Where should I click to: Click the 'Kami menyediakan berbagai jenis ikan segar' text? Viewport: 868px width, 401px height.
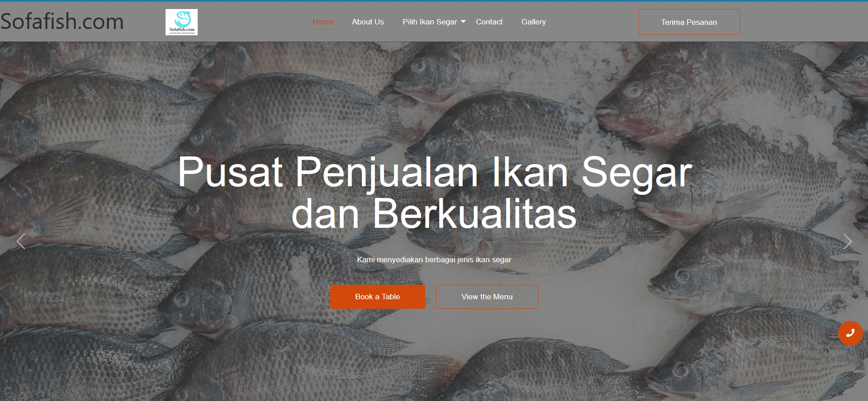click(434, 259)
